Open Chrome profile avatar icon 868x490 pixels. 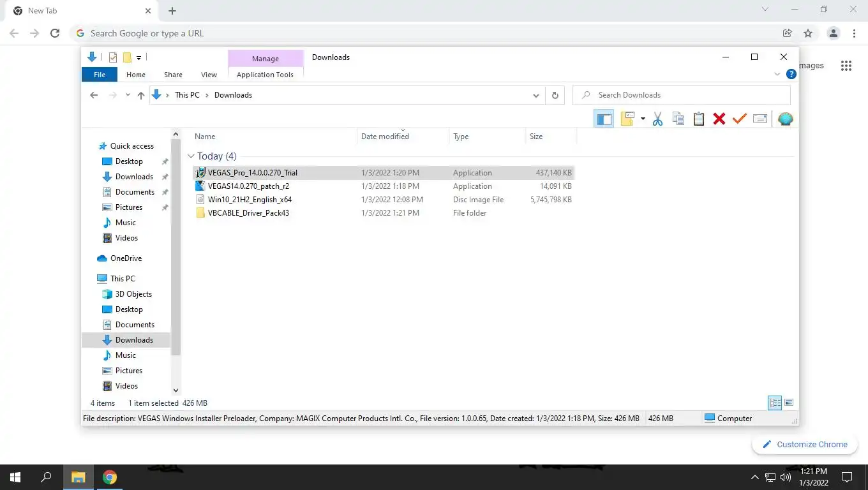(833, 33)
